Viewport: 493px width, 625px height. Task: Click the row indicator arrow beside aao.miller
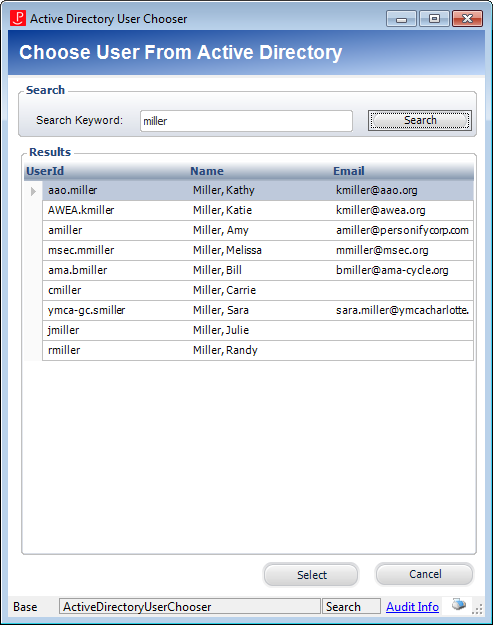coord(33,191)
